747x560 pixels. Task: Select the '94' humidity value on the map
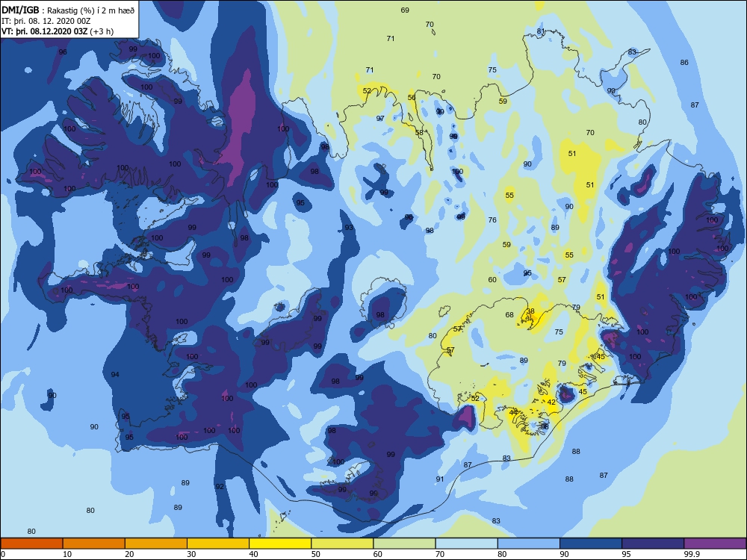pyautogui.click(x=115, y=374)
